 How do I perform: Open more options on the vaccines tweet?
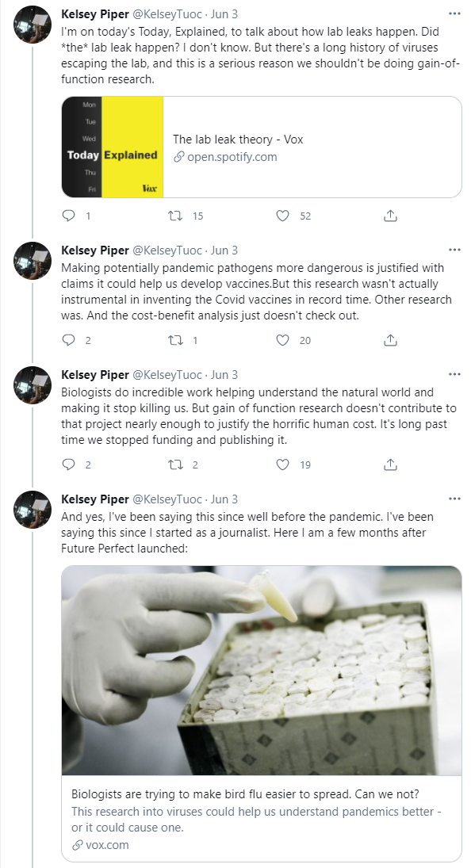(x=454, y=250)
